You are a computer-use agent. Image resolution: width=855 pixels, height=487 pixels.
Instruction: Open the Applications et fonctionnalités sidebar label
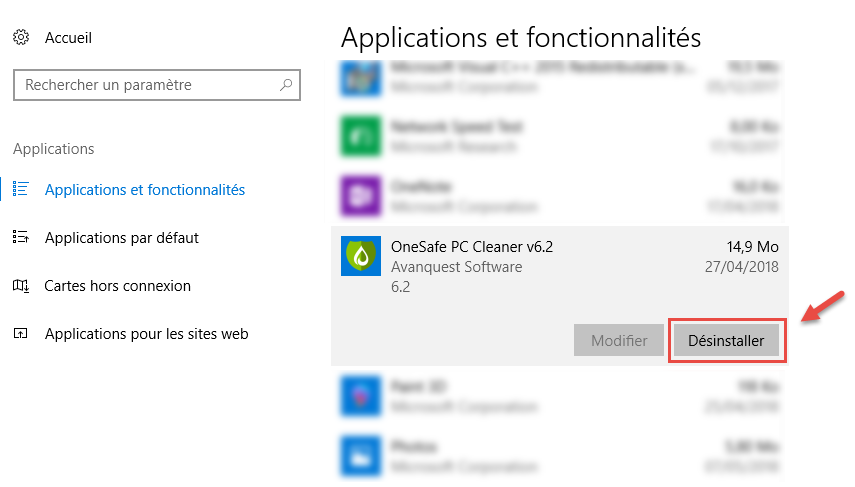145,189
